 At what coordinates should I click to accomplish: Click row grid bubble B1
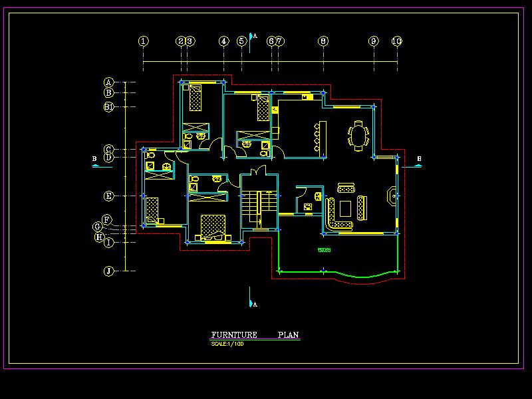coord(108,106)
